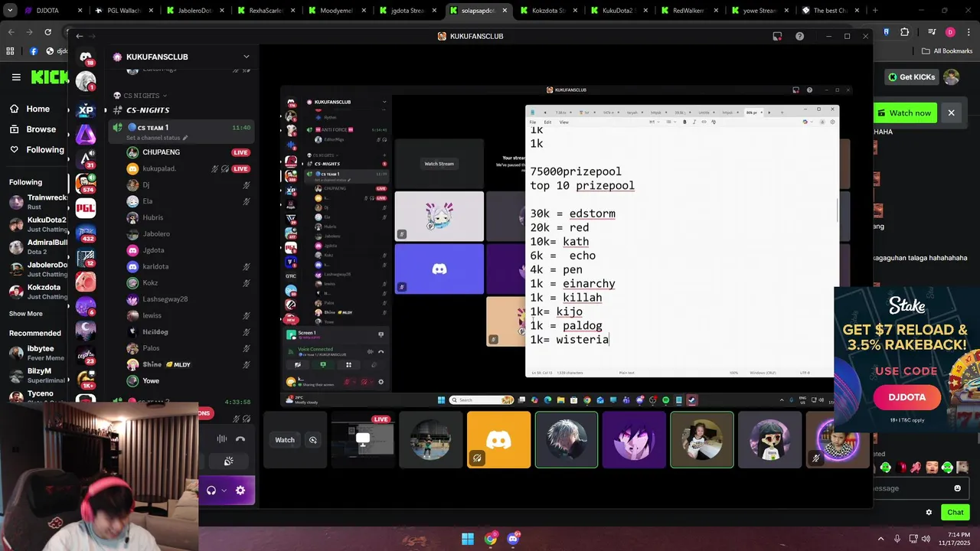This screenshot has height=551, width=980.
Task: Open server icon with 432 badge
Action: (86, 233)
